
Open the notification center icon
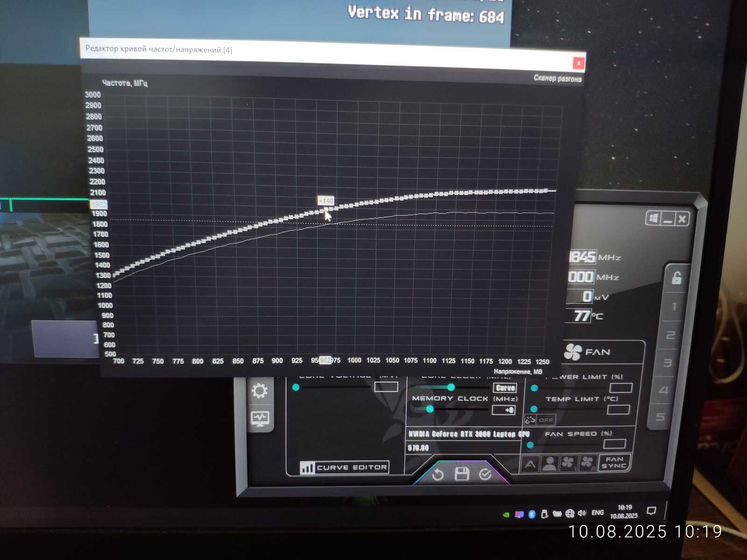(651, 511)
